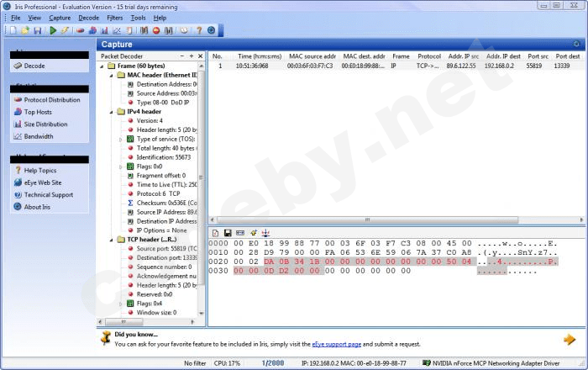Open the Tools menu
588x370 pixels.
(x=138, y=17)
